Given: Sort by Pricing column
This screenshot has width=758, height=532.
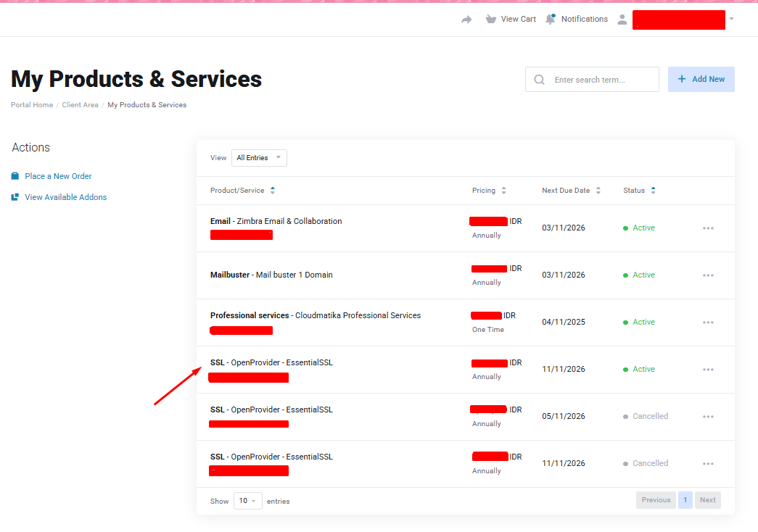Looking at the screenshot, I should coord(489,191).
